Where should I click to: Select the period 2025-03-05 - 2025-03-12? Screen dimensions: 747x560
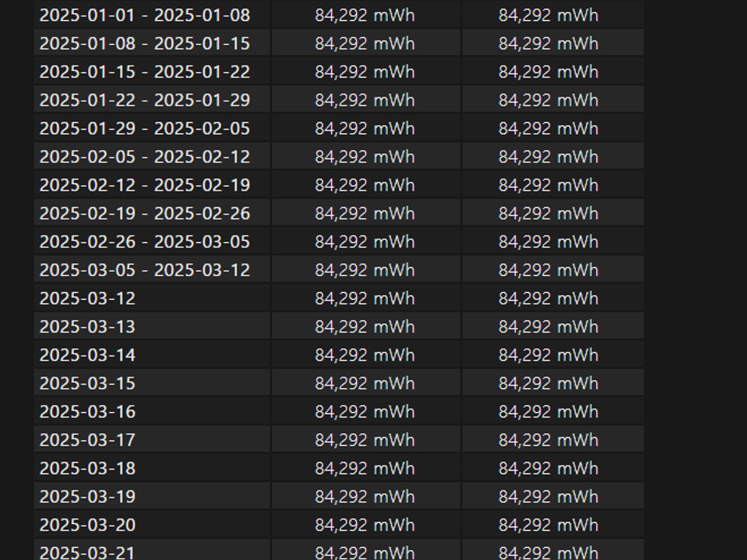click(145, 270)
